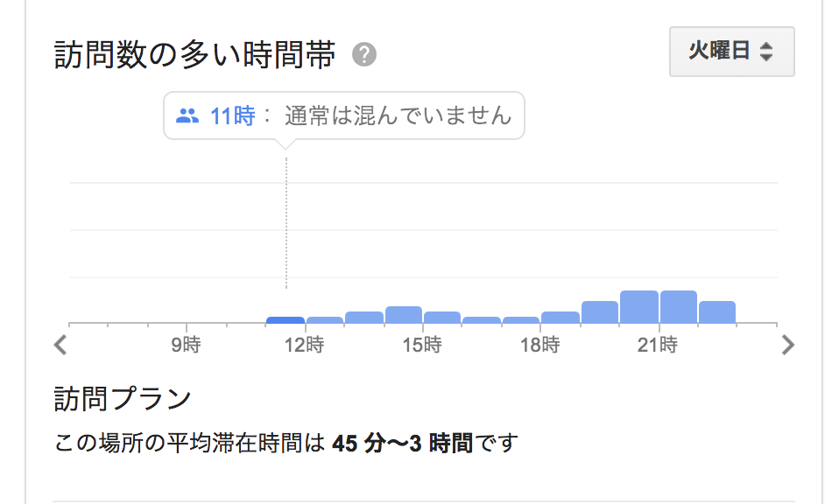Click the 訪問数の多い時間帯 heading
The image size is (839, 504).
194,55
